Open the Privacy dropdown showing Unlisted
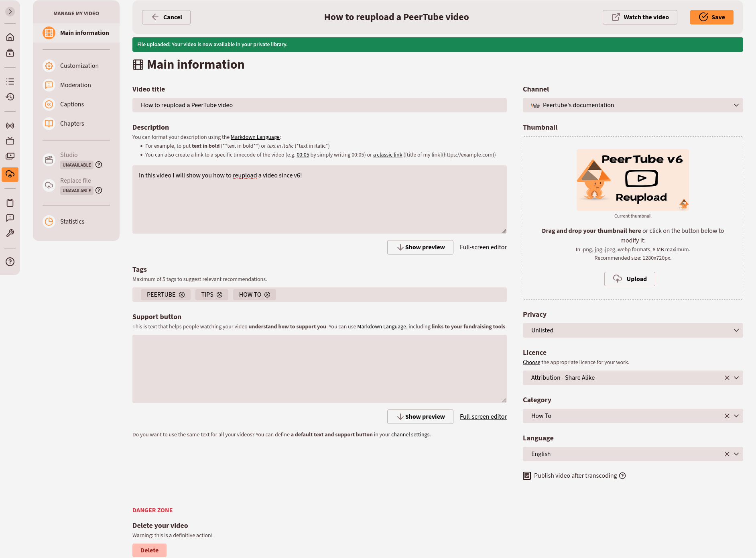756x558 pixels. (633, 330)
